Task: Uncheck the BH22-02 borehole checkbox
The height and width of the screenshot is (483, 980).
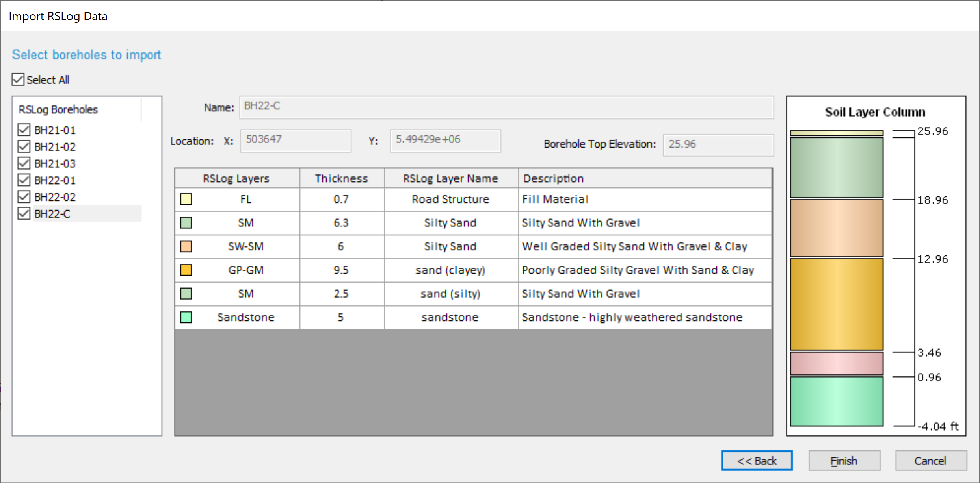Action: [x=24, y=196]
